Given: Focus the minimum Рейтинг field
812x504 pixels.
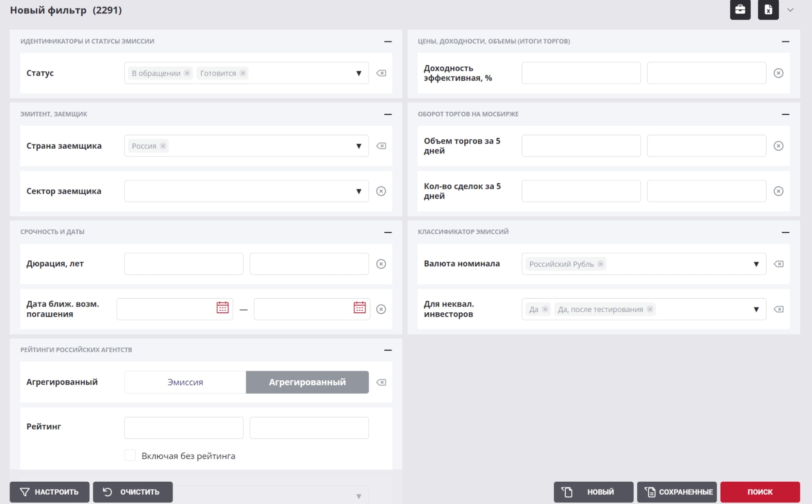Looking at the screenshot, I should pyautogui.click(x=184, y=428).
